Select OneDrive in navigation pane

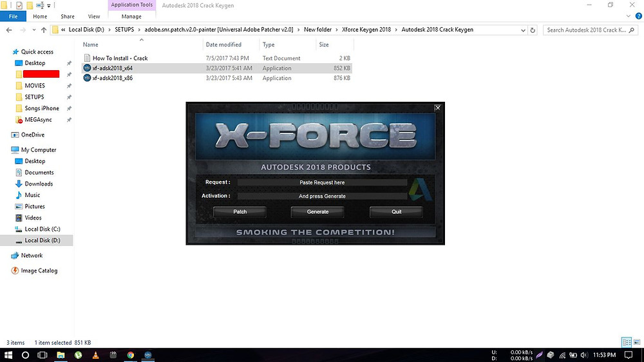pyautogui.click(x=32, y=135)
